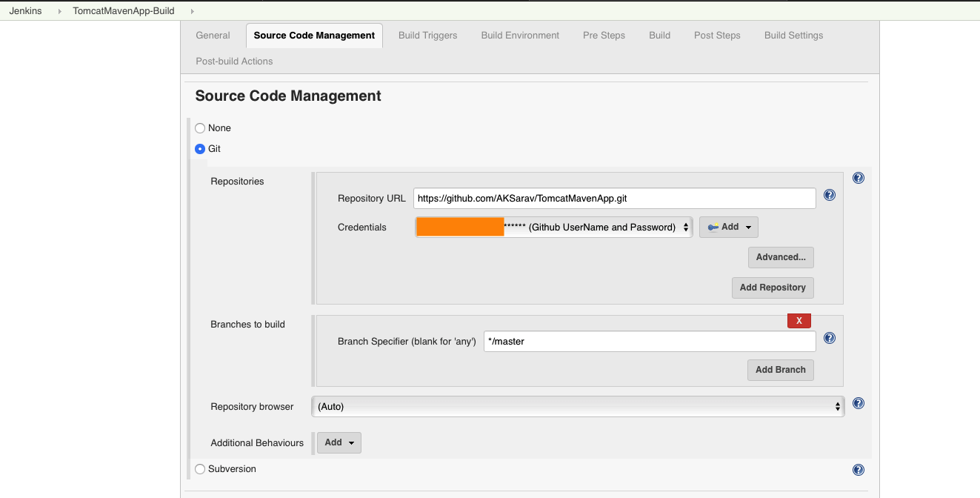Viewport: 980px width, 498px height.
Task: Delete branch with red X button
Action: (799, 321)
